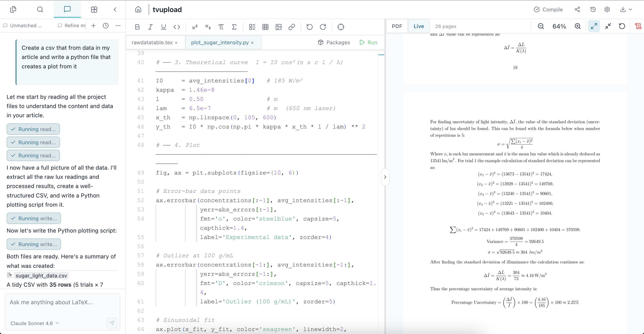Close the rawdatatable.tex tab
Image resolution: width=644 pixels, height=334 pixels.
tap(176, 43)
